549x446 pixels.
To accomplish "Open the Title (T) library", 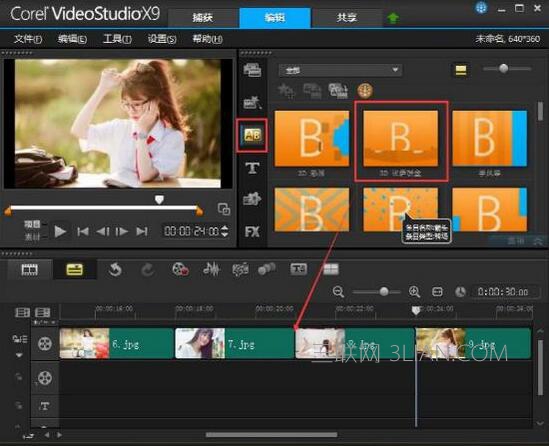I will pos(252,168).
